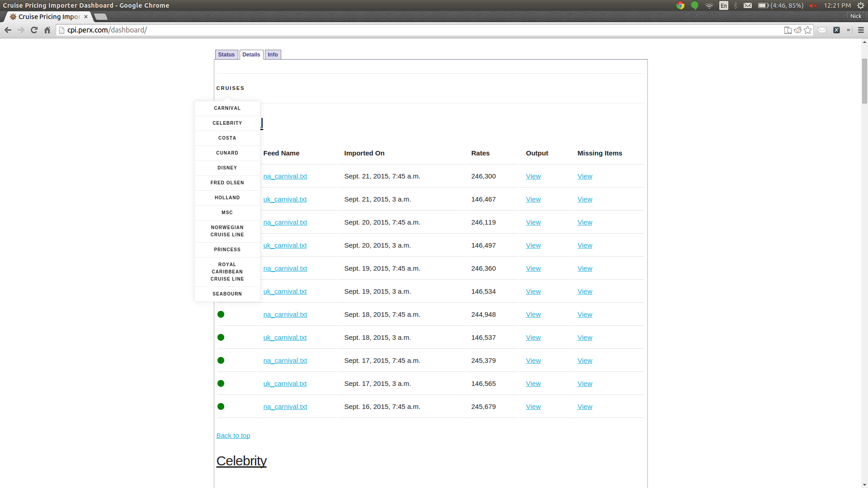View missing items for the 146,467 row
This screenshot has width=868, height=488.
pyautogui.click(x=585, y=199)
